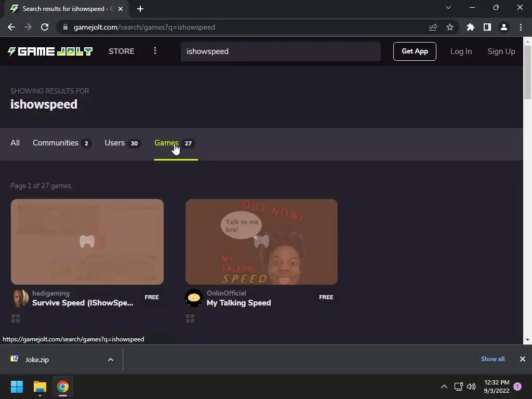The height and width of the screenshot is (399, 532).
Task: Toggle the browser side panel
Action: pyautogui.click(x=487, y=27)
